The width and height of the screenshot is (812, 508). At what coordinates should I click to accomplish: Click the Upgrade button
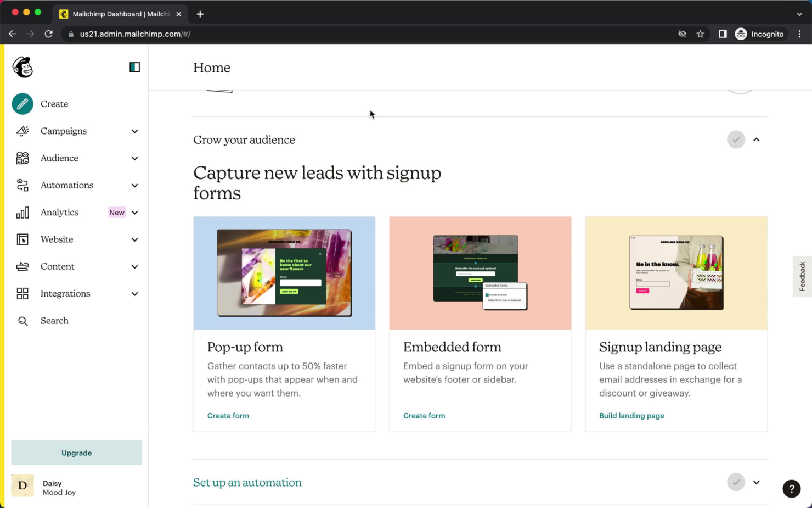pyautogui.click(x=76, y=453)
